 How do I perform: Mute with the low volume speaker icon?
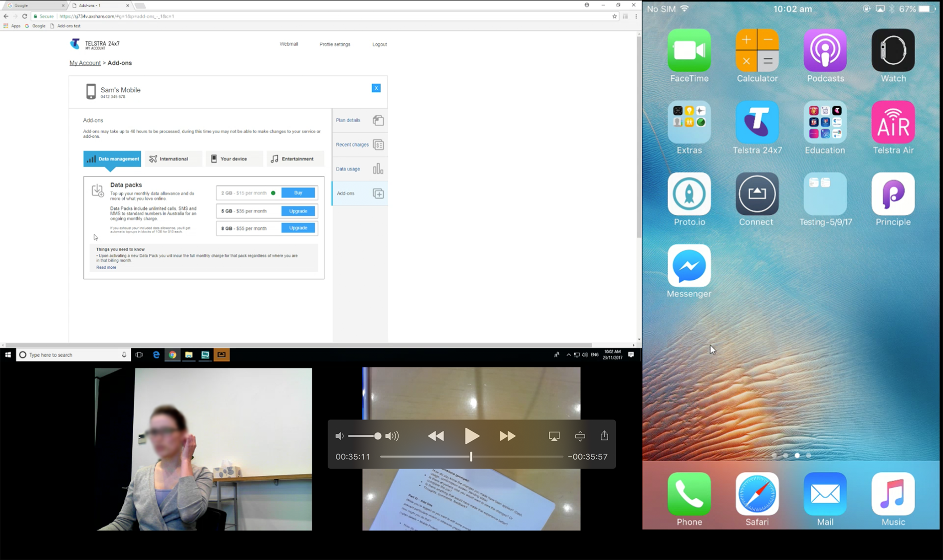339,436
